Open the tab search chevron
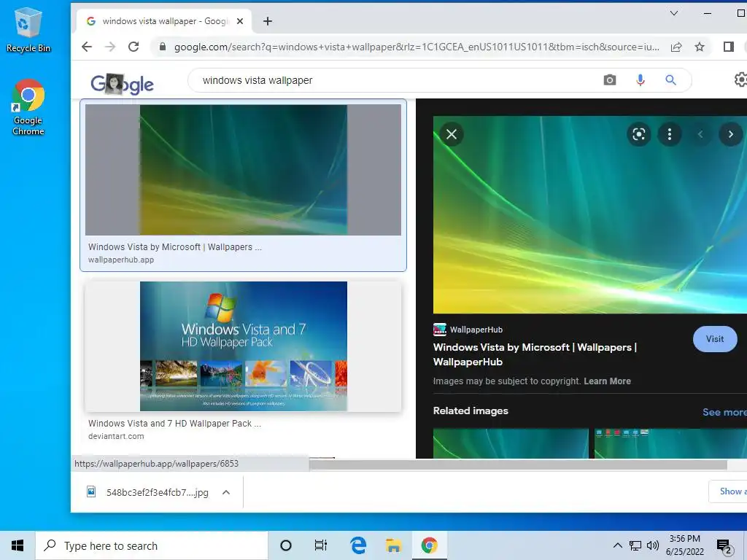Viewport: 747px width, 560px height. pos(673,13)
